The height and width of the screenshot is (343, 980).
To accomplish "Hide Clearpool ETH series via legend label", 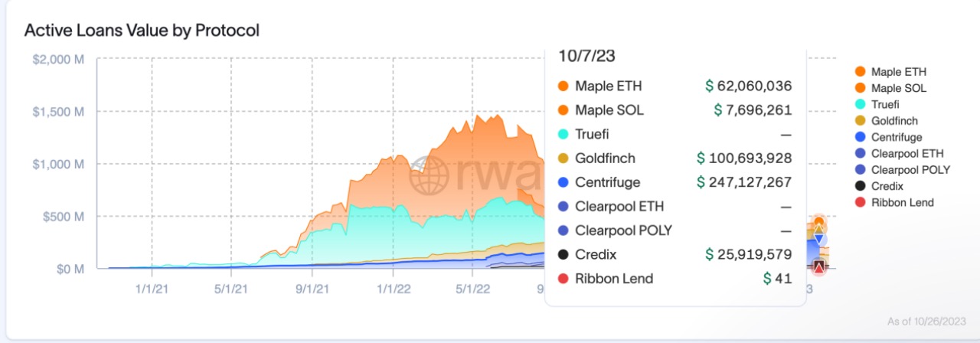I will click(906, 153).
